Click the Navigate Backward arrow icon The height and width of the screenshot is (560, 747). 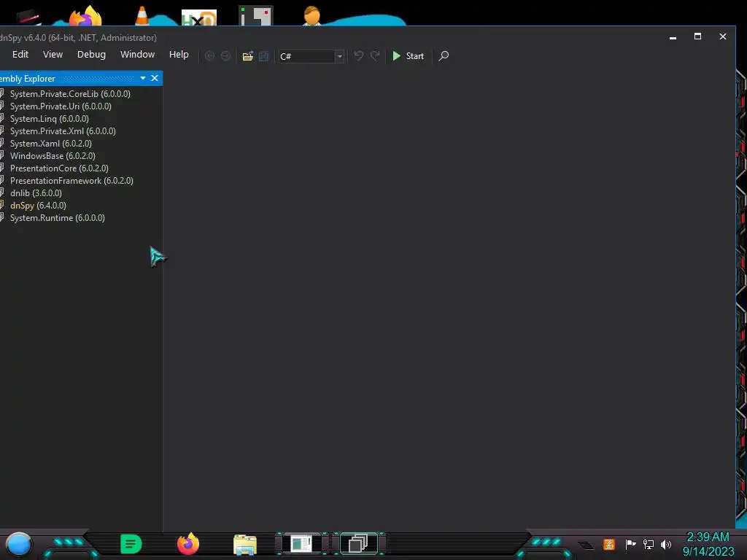(209, 56)
